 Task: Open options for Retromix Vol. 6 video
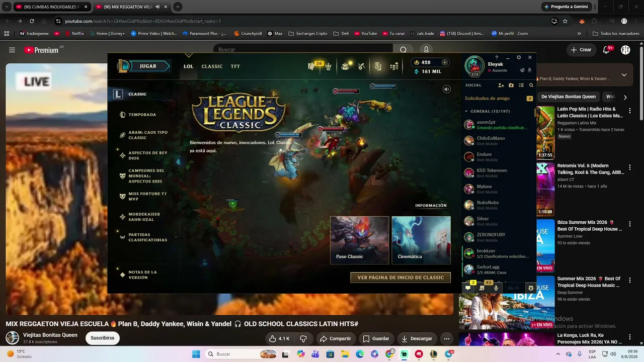pos(629,167)
